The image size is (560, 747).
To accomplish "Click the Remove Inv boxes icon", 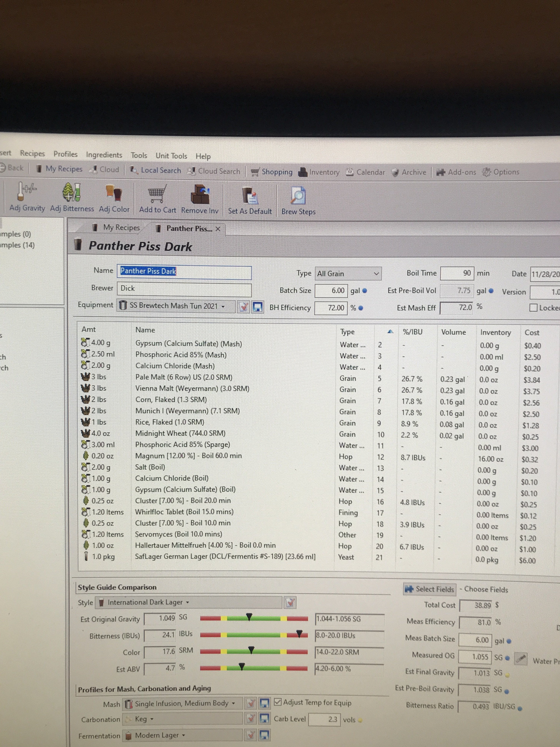I will pyautogui.click(x=200, y=194).
